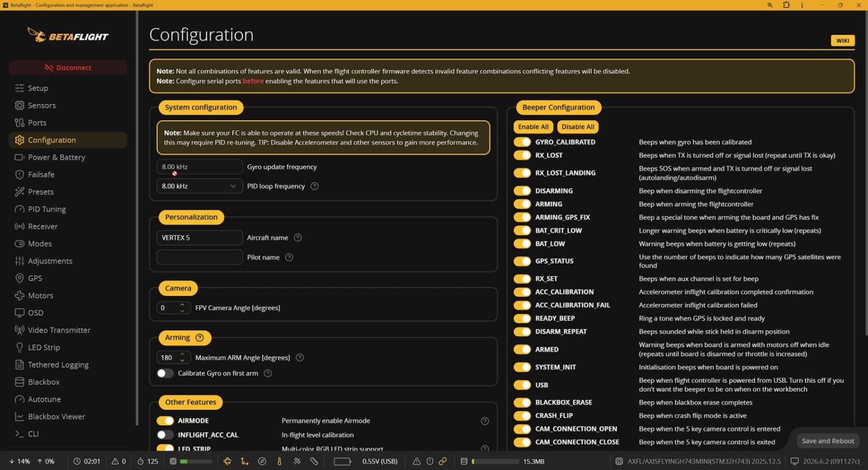Click the CPU load bar in the status bar
This screenshot has height=470, width=868.
[196, 461]
